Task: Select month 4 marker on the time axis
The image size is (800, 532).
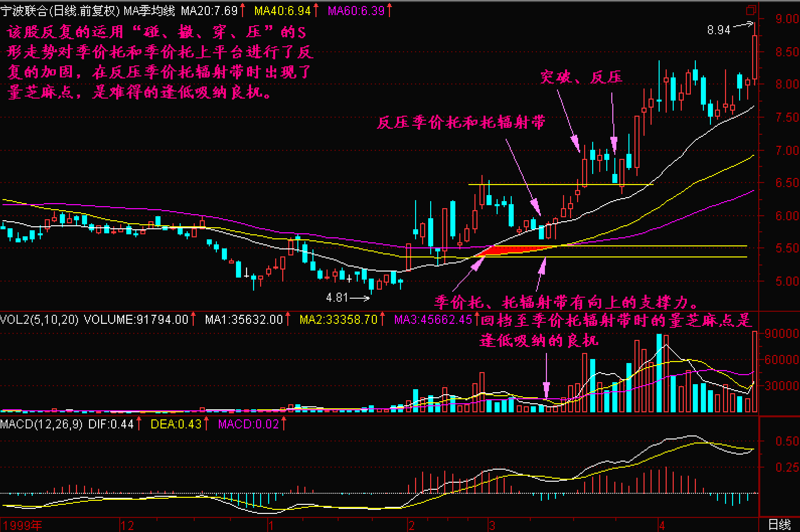Action: point(662,525)
